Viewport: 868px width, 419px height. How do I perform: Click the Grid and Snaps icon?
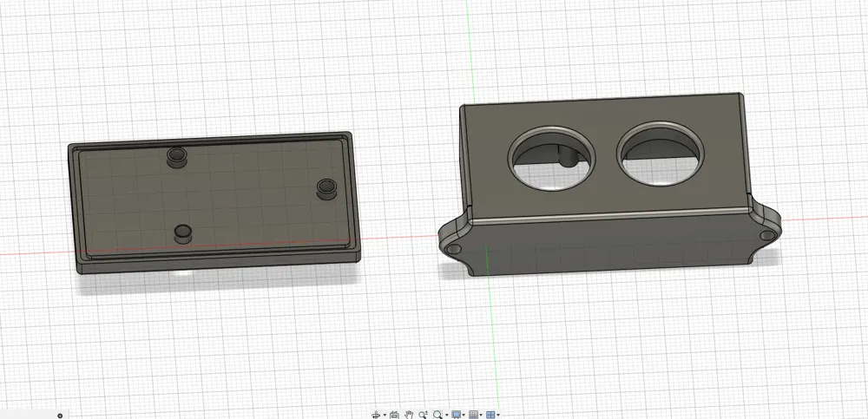pyautogui.click(x=473, y=415)
